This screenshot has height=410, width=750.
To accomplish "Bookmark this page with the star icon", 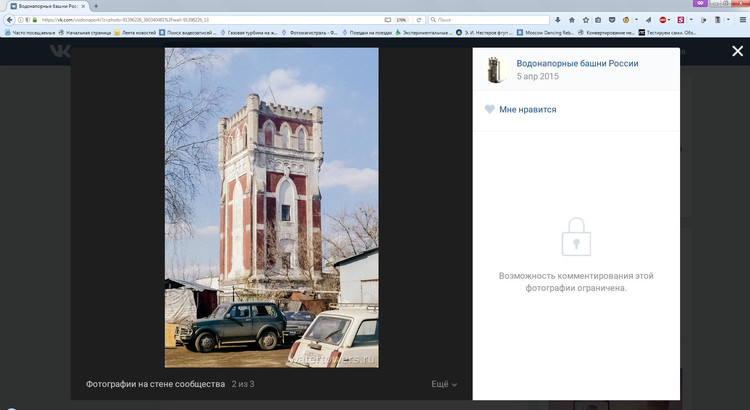I will pyautogui.click(x=585, y=20).
